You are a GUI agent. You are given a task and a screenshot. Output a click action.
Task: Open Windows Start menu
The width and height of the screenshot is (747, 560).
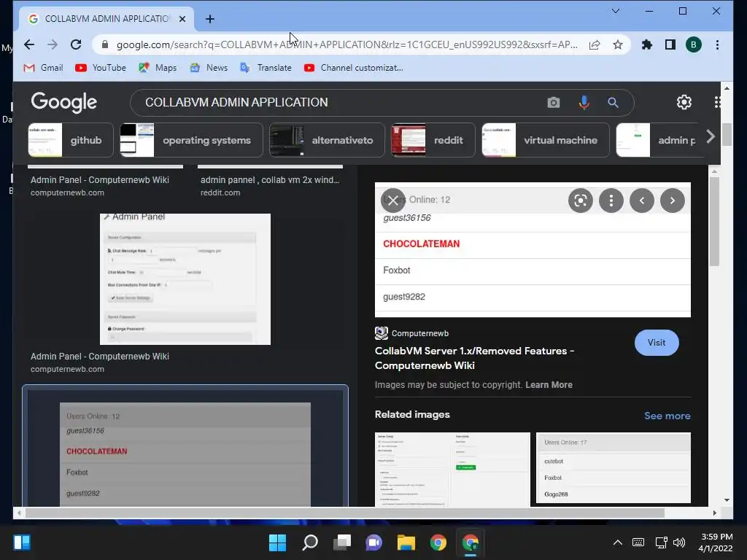[277, 542]
